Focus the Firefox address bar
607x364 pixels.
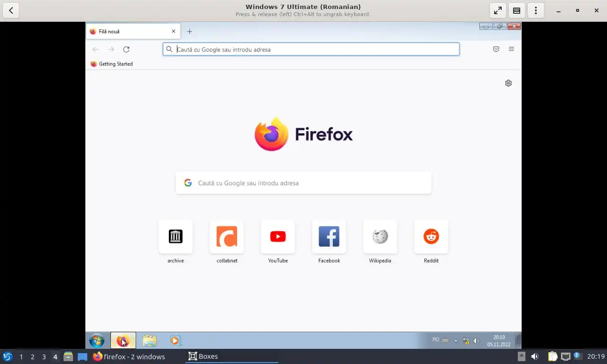point(311,49)
